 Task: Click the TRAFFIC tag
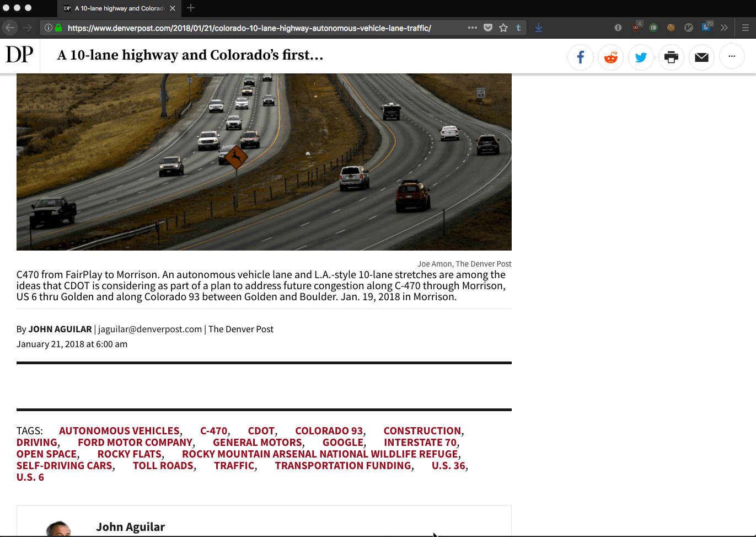[x=234, y=465]
